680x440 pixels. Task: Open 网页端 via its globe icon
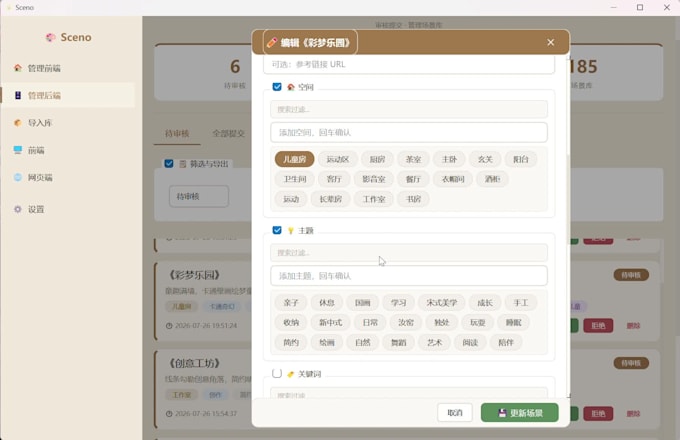click(18, 177)
